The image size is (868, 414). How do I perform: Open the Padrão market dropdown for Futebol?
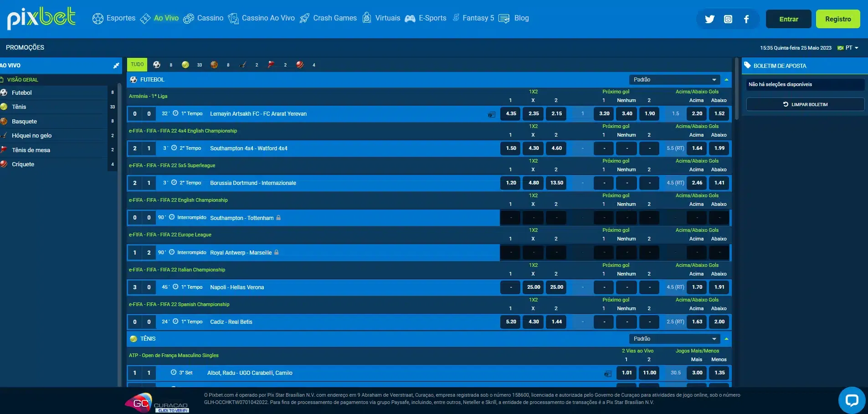tap(674, 79)
